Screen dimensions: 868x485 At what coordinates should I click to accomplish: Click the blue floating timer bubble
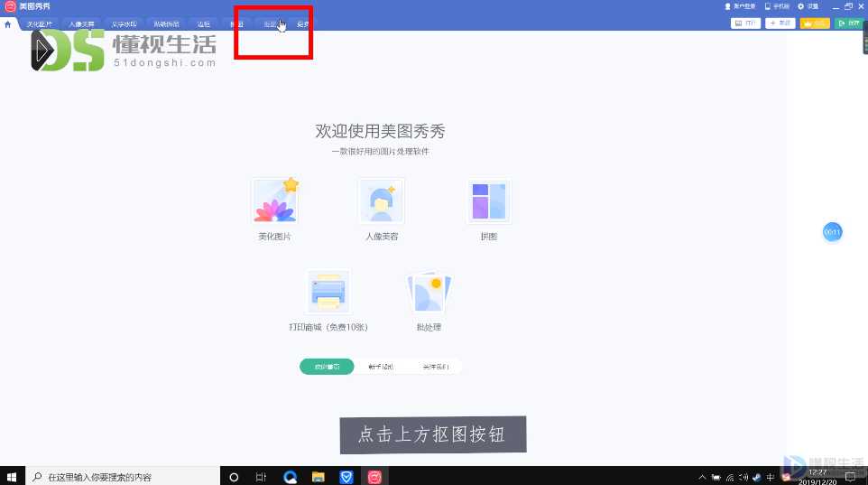832,232
